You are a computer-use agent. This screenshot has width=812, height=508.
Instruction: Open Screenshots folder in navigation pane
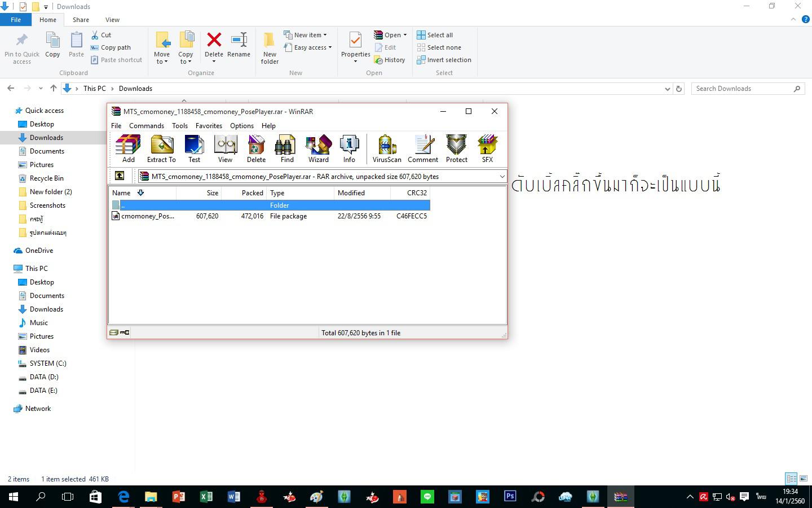pos(47,205)
